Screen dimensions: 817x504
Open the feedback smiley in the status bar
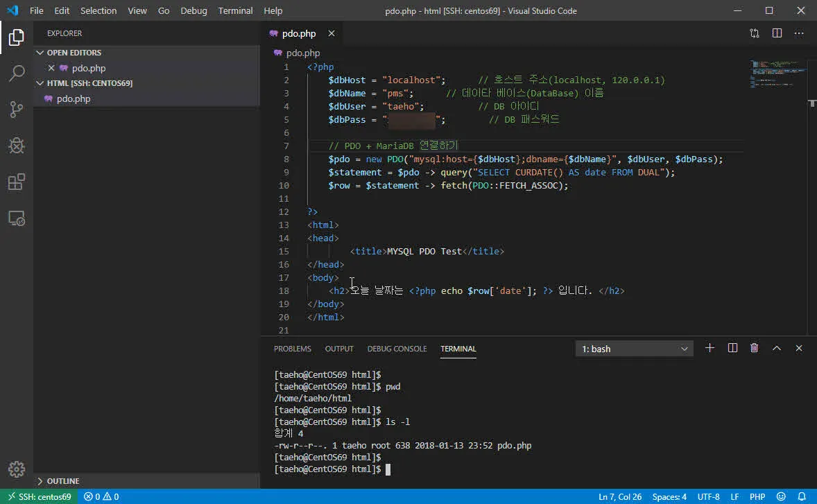[781, 496]
